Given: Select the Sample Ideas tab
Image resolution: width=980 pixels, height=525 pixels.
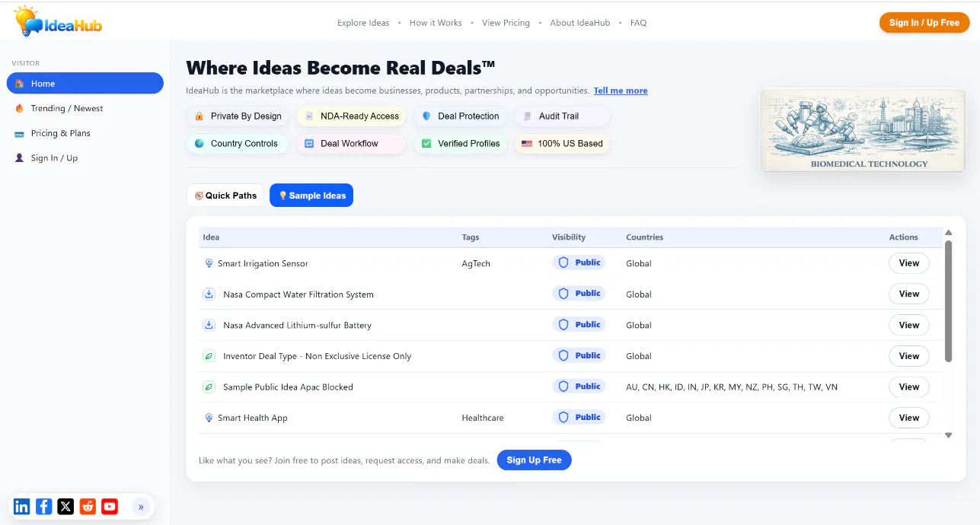Looking at the screenshot, I should click(311, 196).
